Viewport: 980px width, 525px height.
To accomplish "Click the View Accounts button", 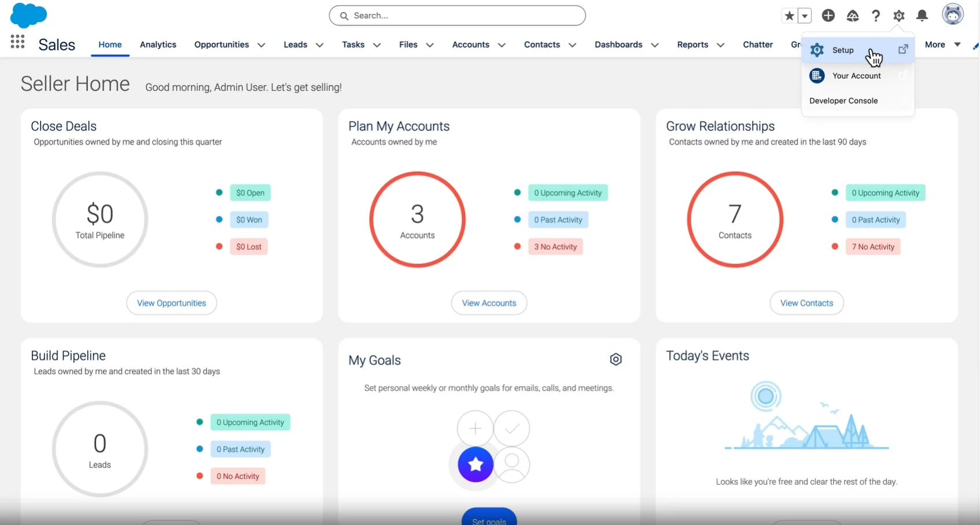I will [x=489, y=303].
